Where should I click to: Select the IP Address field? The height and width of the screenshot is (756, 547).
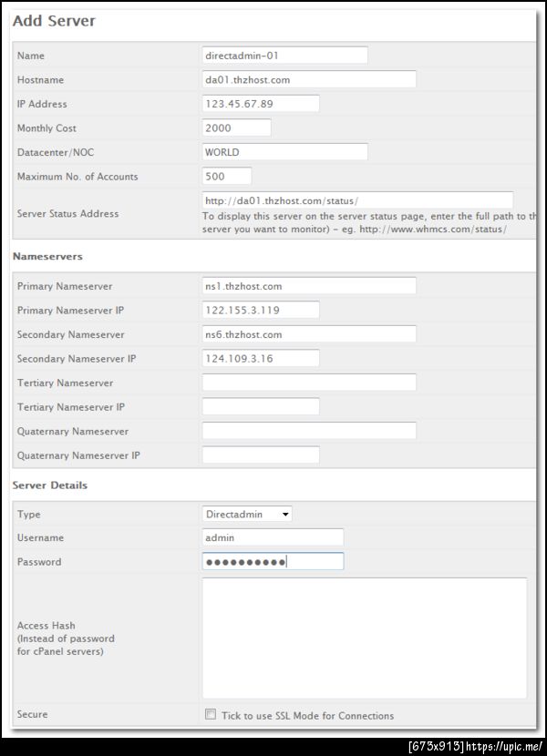[x=261, y=104]
